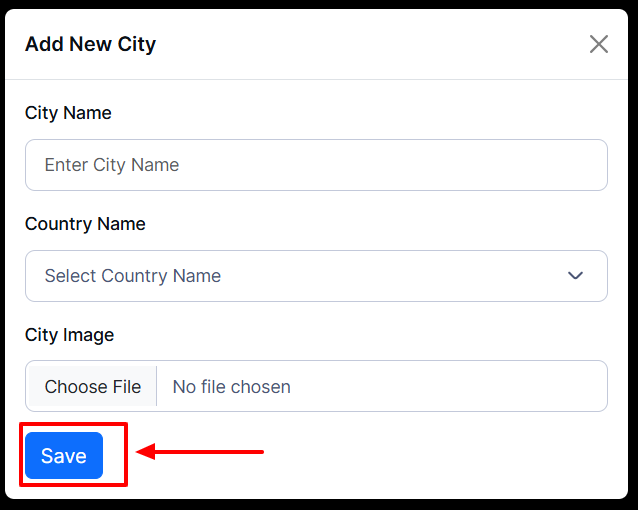Click the "Select Country Name" placeholder text
This screenshot has height=510, width=638.
(133, 276)
